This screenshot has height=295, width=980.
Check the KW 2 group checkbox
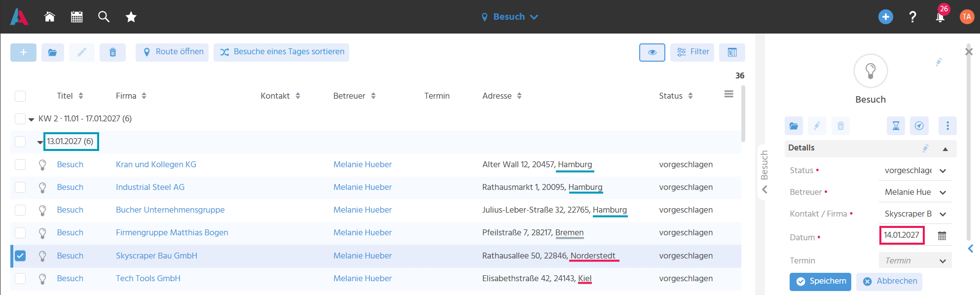[x=20, y=119]
